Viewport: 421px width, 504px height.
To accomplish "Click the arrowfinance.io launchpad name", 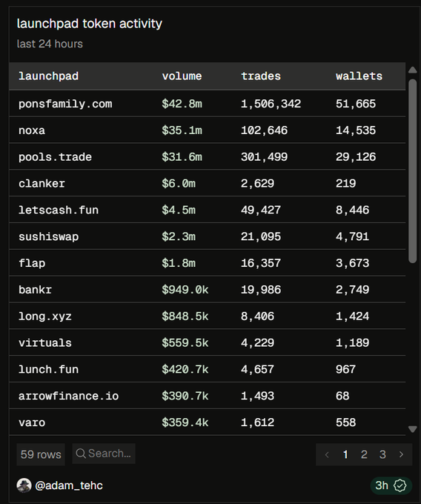I will click(68, 396).
